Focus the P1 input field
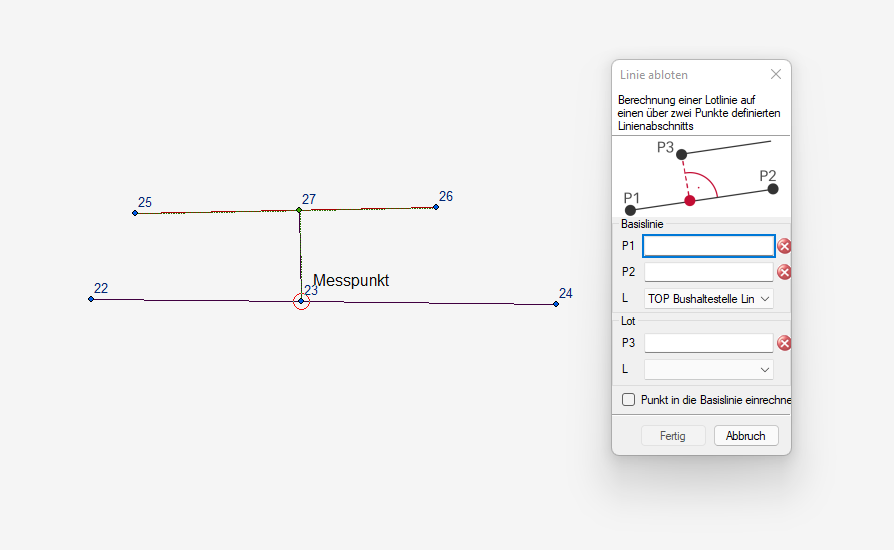The width and height of the screenshot is (894, 550). click(708, 246)
